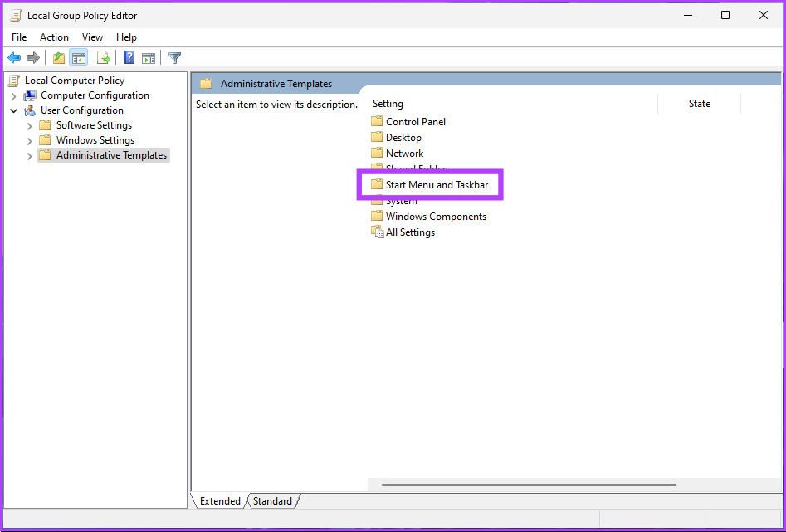This screenshot has width=786, height=532.
Task: Collapse the User Configuration node
Action: click(x=14, y=110)
